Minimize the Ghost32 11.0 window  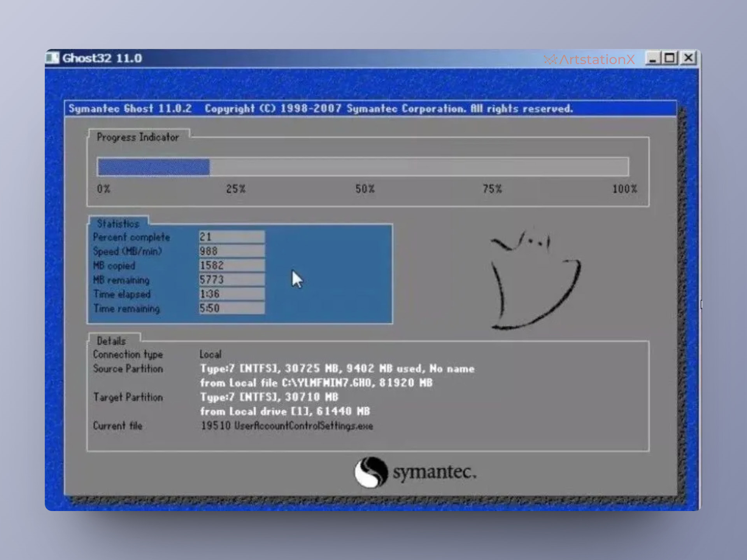[x=653, y=58]
